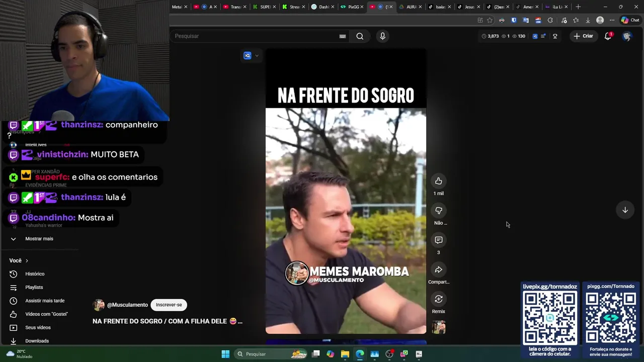Open browser settings three-dots menu
Screen dimensions: 644x362
point(612,20)
